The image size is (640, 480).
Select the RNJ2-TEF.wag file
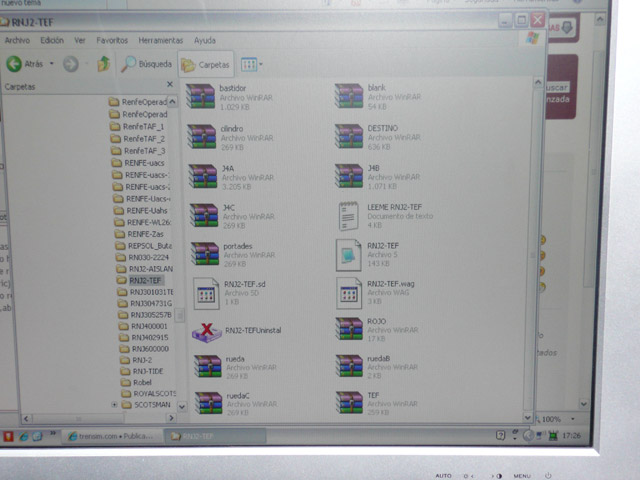coord(349,291)
